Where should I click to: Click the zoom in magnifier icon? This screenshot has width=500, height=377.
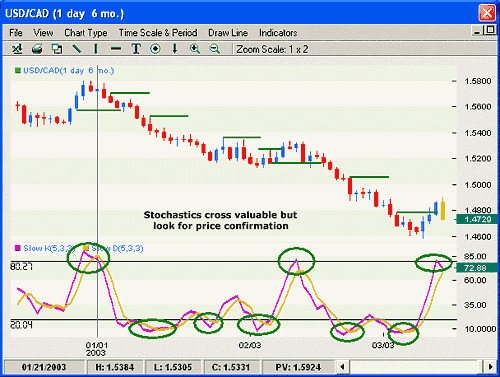(x=195, y=49)
